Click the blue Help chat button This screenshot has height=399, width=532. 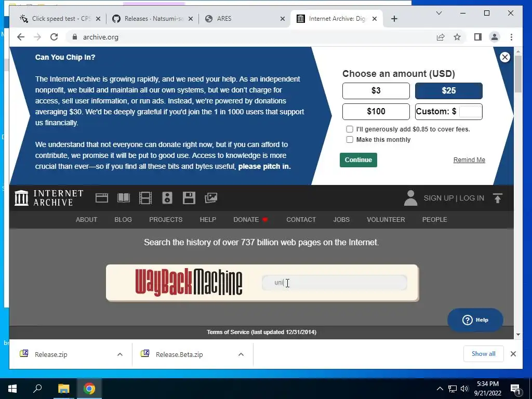(x=475, y=320)
